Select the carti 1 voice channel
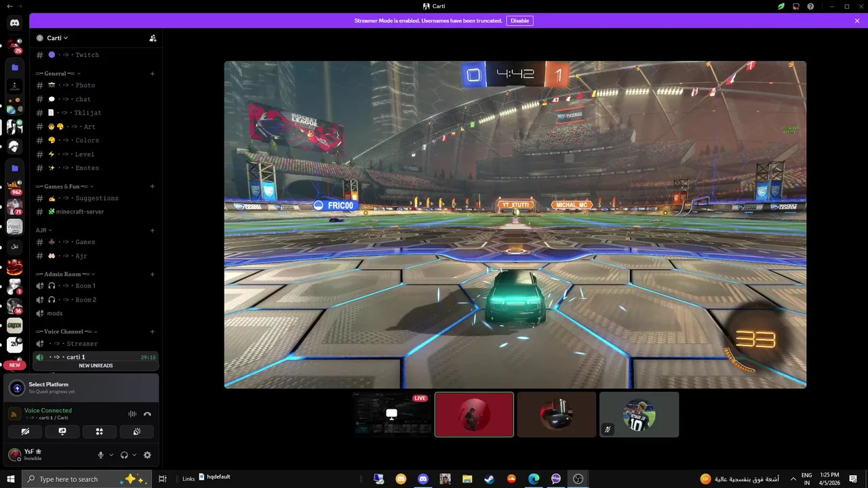 tap(95, 357)
